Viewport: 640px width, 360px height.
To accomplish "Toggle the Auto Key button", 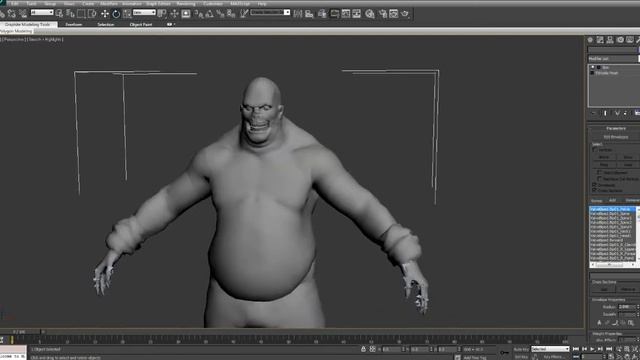I will coord(521,349).
